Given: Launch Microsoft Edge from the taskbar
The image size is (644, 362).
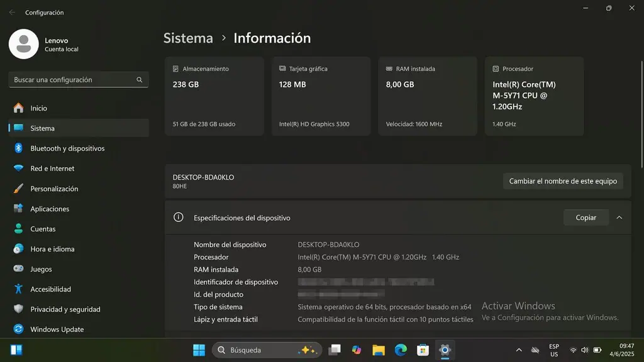Looking at the screenshot, I should tap(401, 349).
